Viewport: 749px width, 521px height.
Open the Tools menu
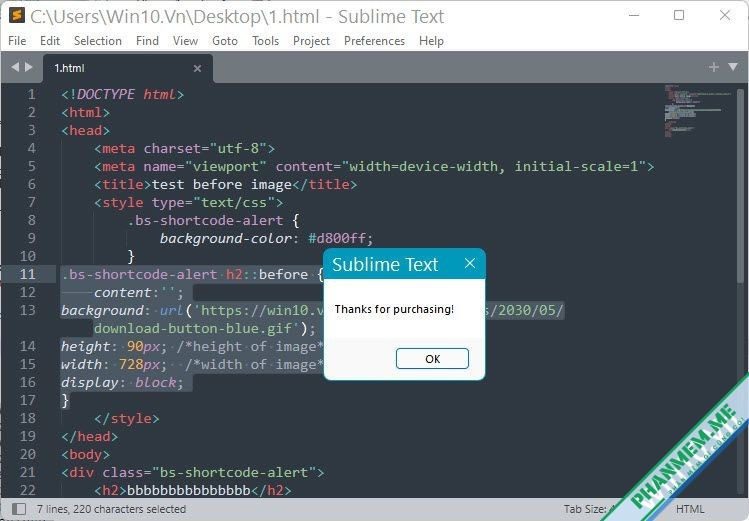click(265, 41)
